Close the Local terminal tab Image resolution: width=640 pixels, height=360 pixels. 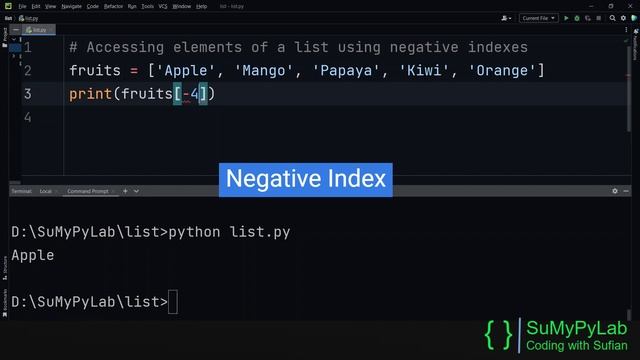click(x=56, y=191)
